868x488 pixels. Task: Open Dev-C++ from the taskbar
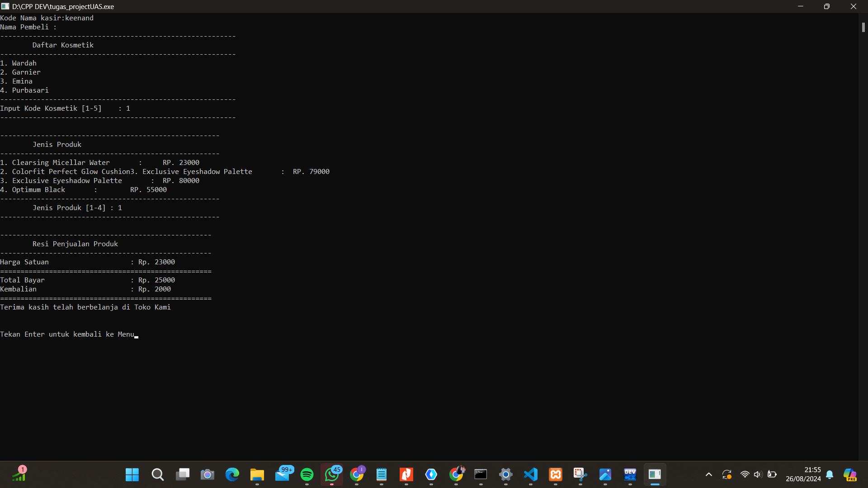tap(630, 474)
